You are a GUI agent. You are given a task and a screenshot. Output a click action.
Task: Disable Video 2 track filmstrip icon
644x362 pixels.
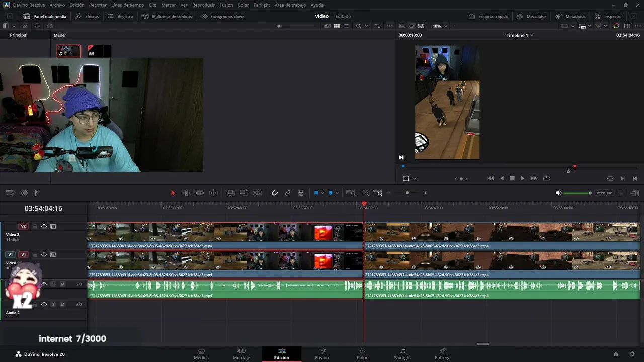click(53, 226)
